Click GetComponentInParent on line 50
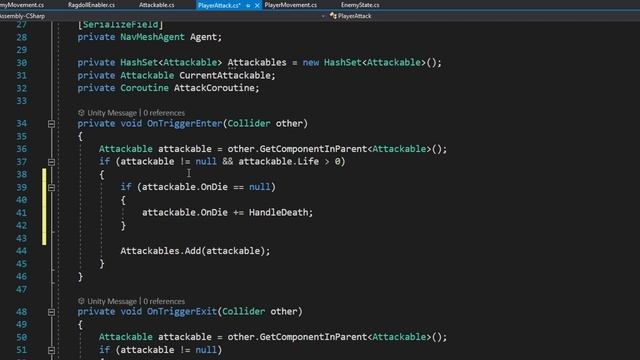This screenshot has height=360, width=640. [313, 337]
